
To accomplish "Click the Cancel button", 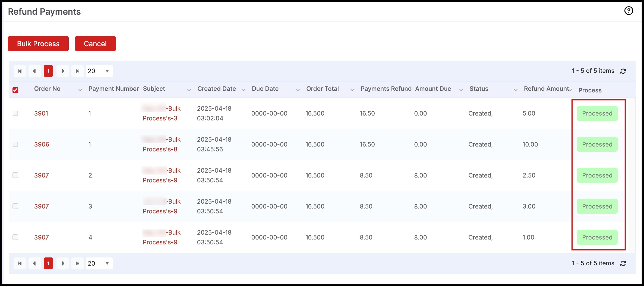I will 95,43.
